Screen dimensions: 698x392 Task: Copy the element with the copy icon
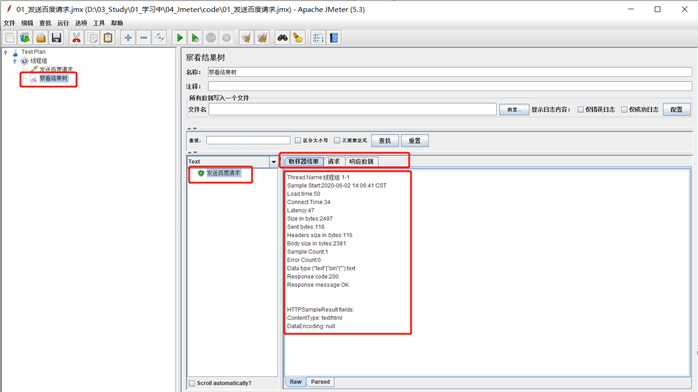93,38
